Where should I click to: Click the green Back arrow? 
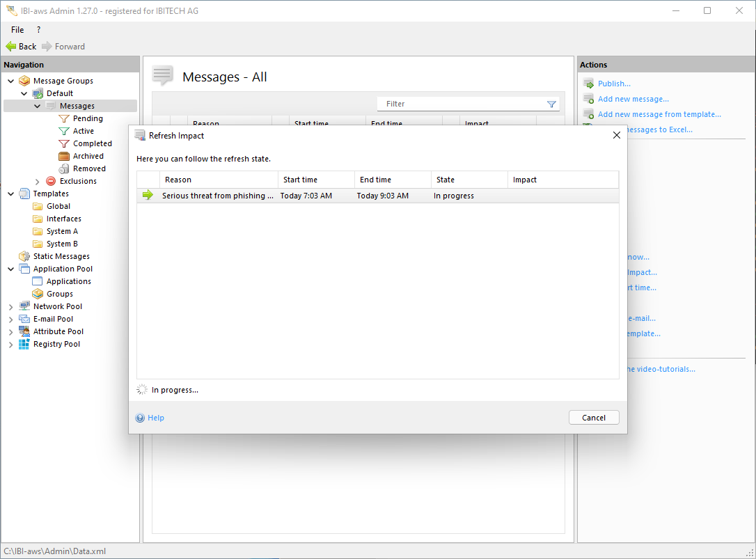coord(11,47)
